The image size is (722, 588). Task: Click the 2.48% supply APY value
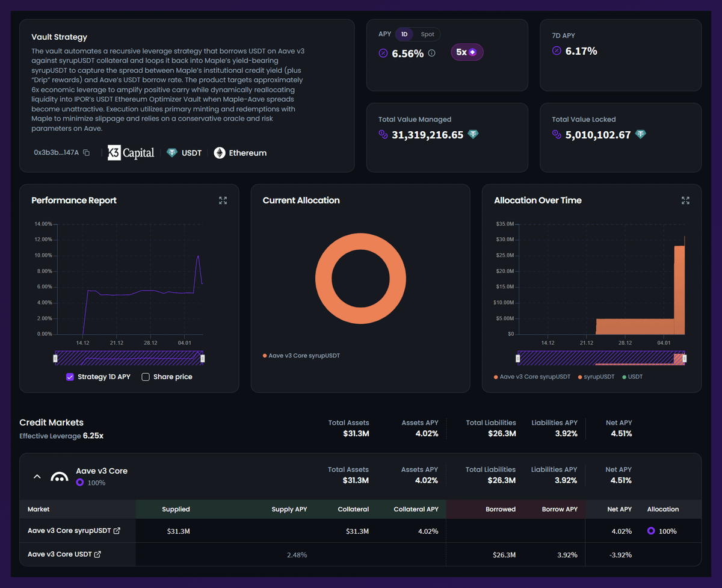[297, 555]
